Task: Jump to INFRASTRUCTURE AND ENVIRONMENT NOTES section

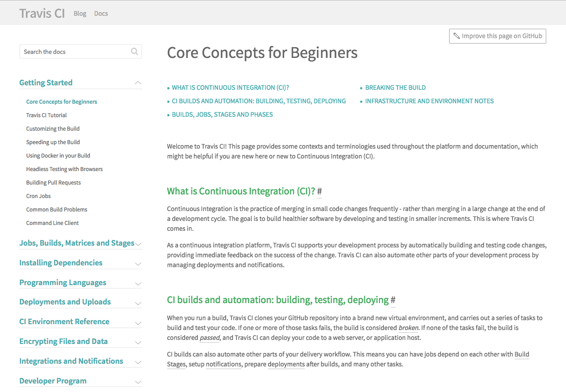Action: point(429,101)
